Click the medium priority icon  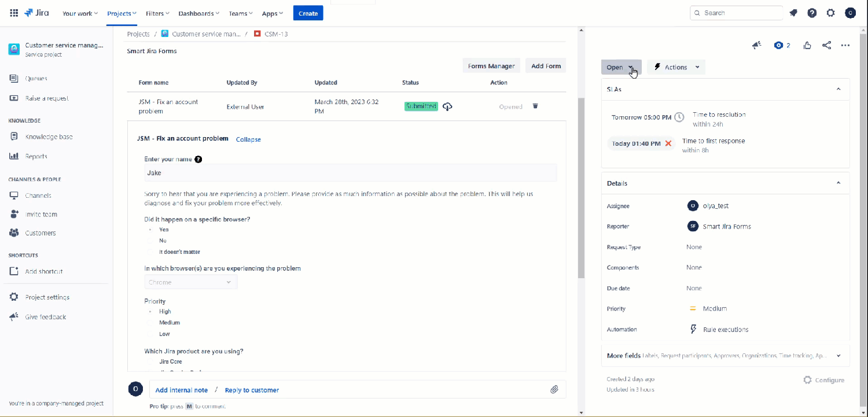693,308
